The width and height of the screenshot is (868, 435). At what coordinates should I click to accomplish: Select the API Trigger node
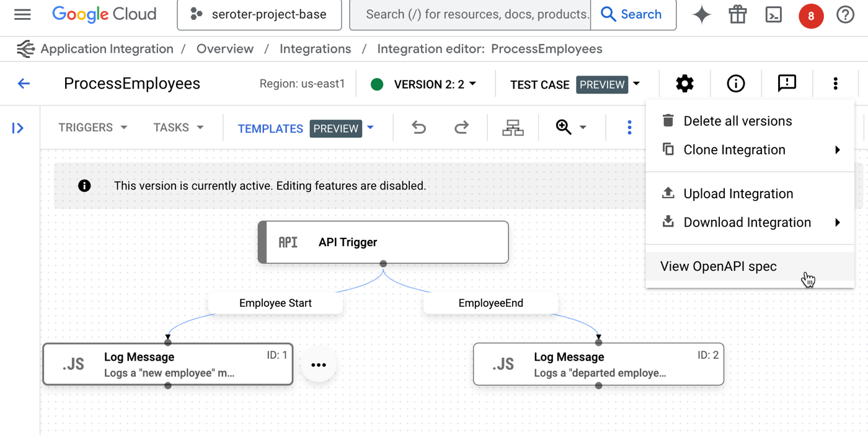click(x=383, y=242)
